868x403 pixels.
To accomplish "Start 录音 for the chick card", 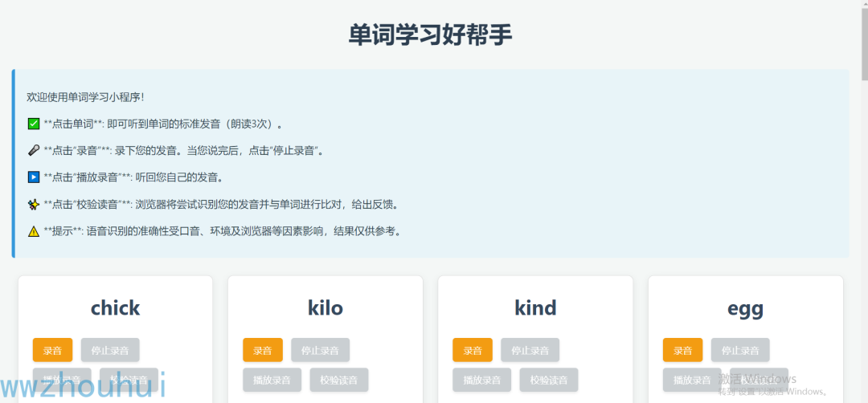I will pos(52,350).
